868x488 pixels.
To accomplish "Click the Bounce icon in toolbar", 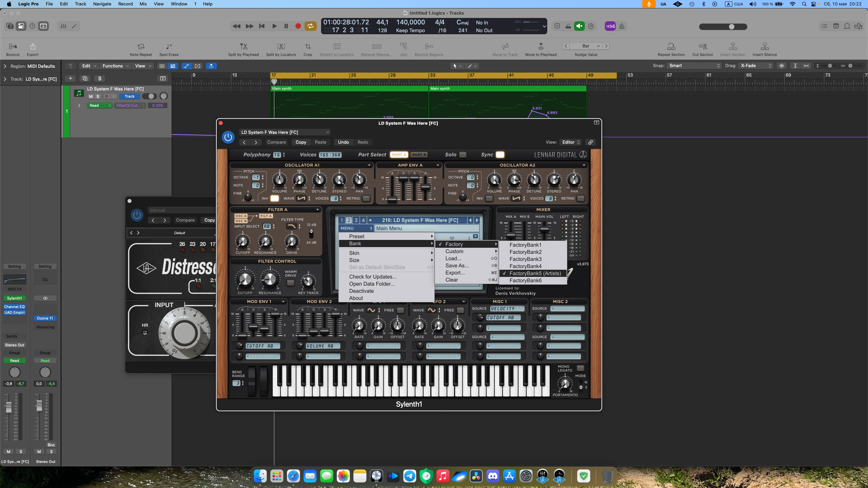I will [13, 46].
